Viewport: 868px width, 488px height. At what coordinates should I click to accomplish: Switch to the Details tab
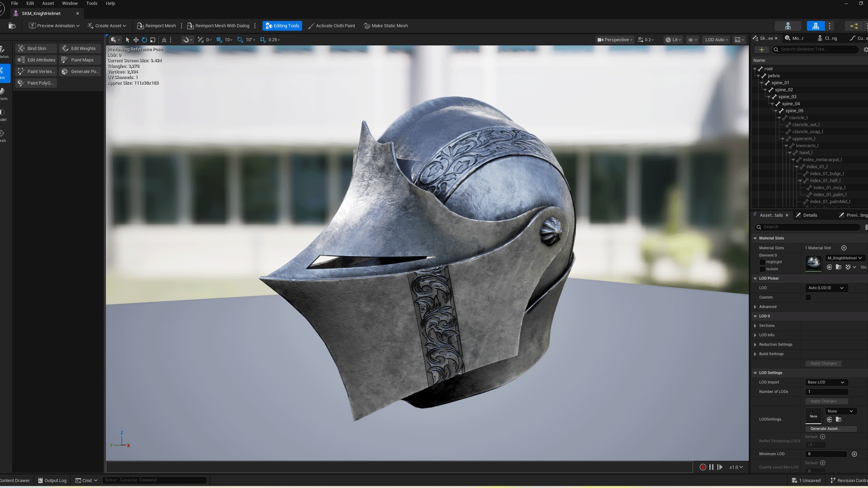806,215
